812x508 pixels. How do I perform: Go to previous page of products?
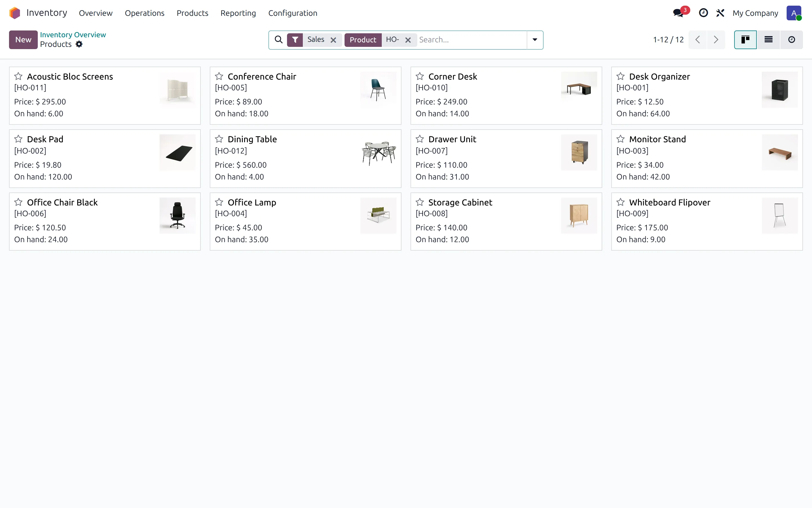[x=698, y=40]
